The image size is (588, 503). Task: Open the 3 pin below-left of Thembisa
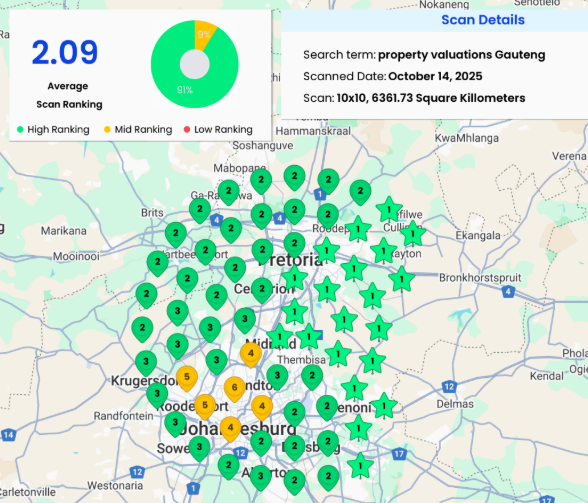277,377
